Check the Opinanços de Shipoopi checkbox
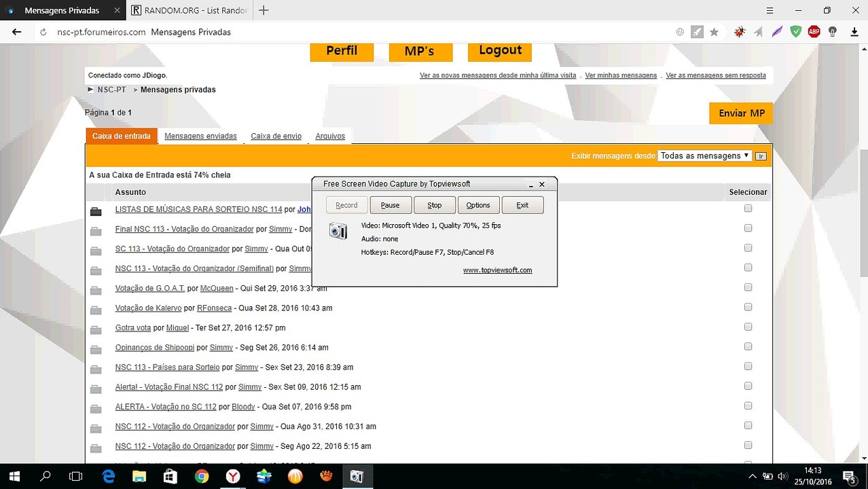This screenshot has height=489, width=868. click(748, 346)
